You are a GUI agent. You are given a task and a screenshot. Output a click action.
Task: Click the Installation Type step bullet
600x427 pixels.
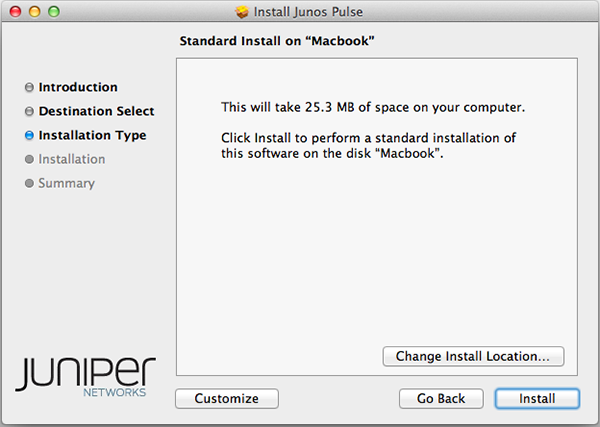tap(29, 136)
